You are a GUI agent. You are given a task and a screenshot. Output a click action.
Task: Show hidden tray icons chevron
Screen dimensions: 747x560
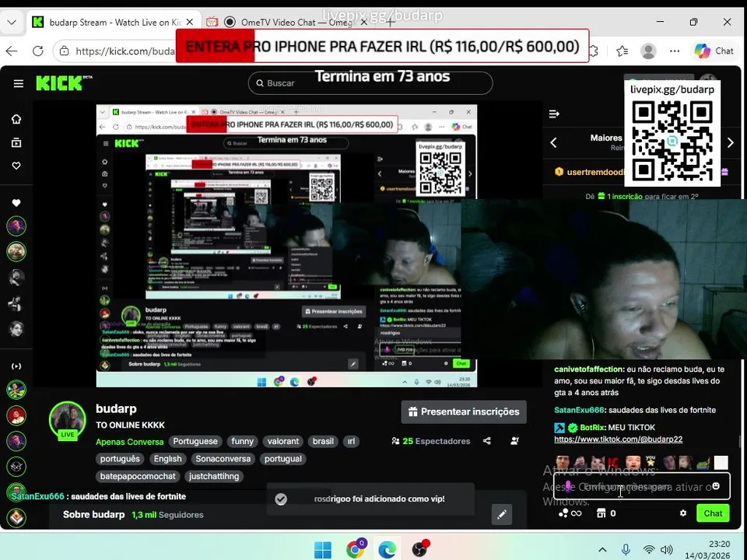[x=602, y=550]
